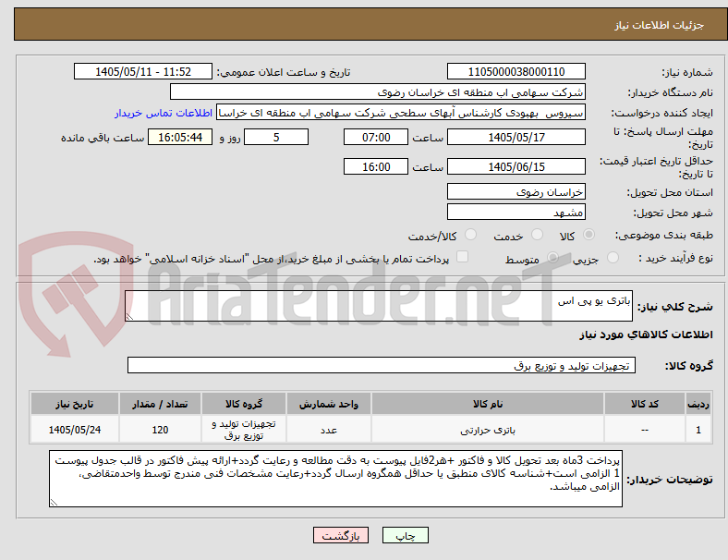
Task: Click the ایجاد کننده درخواست label
Action: (662, 114)
